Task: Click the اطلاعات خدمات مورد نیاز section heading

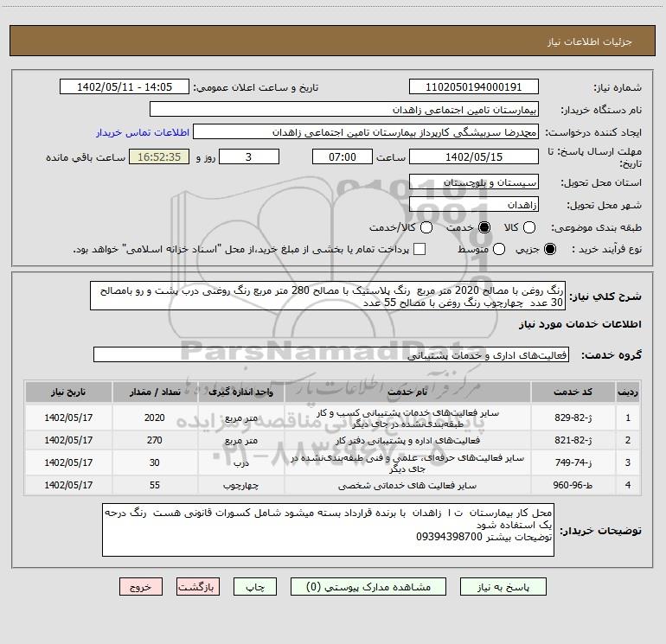Action: (580, 324)
